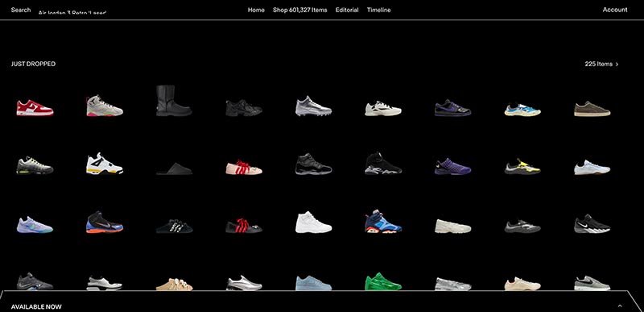Select the black, blue and orange basketball shoe
644x312 pixels.
[x=105, y=223]
